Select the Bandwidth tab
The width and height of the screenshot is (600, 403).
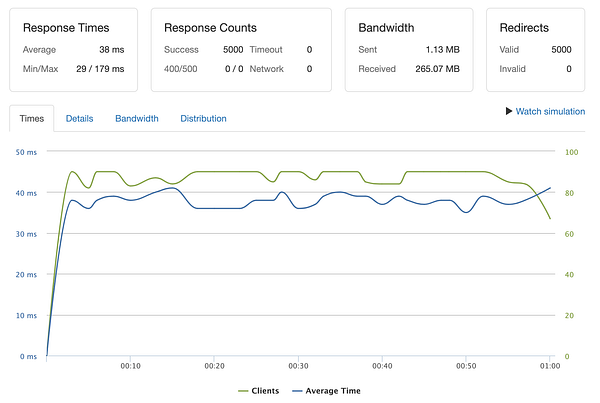pyautogui.click(x=136, y=118)
